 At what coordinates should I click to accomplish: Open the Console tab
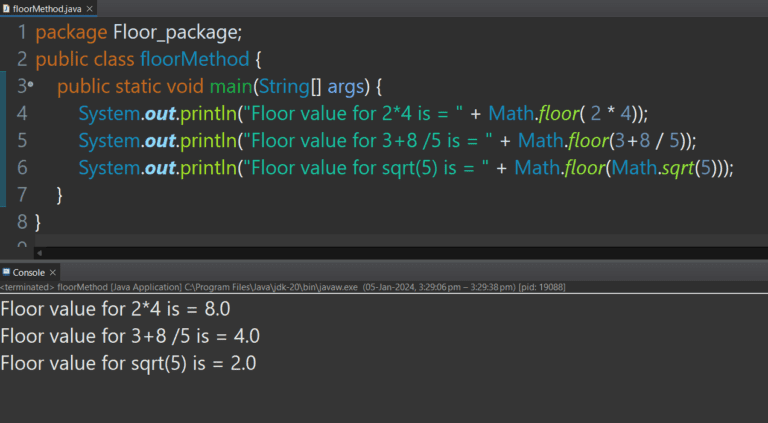click(29, 273)
